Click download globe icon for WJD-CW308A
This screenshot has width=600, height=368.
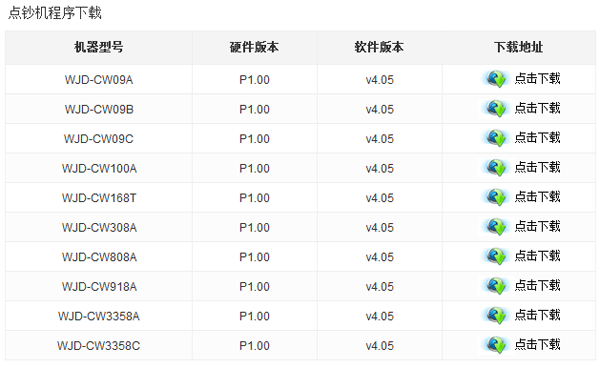[x=496, y=227]
